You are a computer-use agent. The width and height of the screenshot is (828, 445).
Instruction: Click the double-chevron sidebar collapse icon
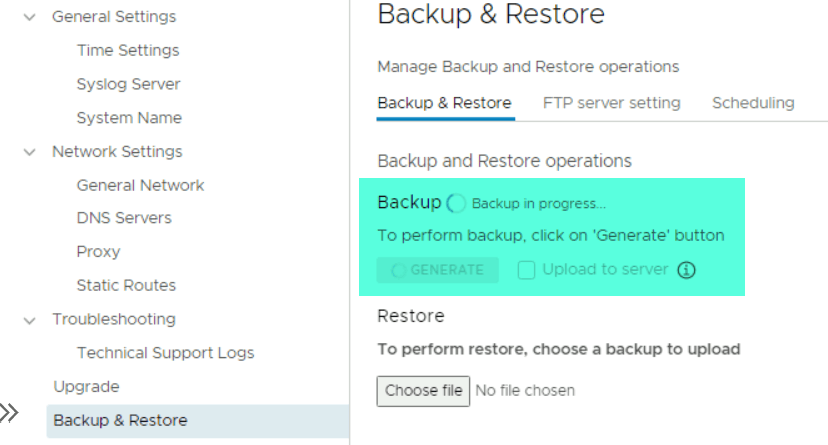tap(10, 411)
